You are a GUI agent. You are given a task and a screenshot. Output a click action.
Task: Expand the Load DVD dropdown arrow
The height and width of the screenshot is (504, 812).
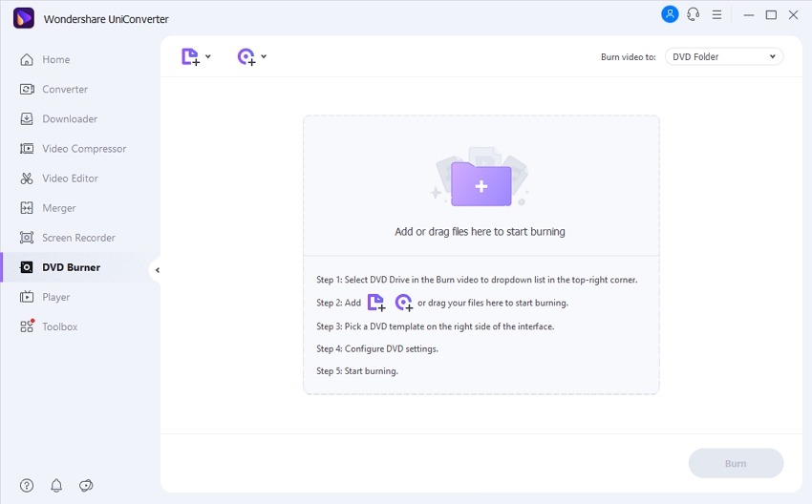point(264,56)
